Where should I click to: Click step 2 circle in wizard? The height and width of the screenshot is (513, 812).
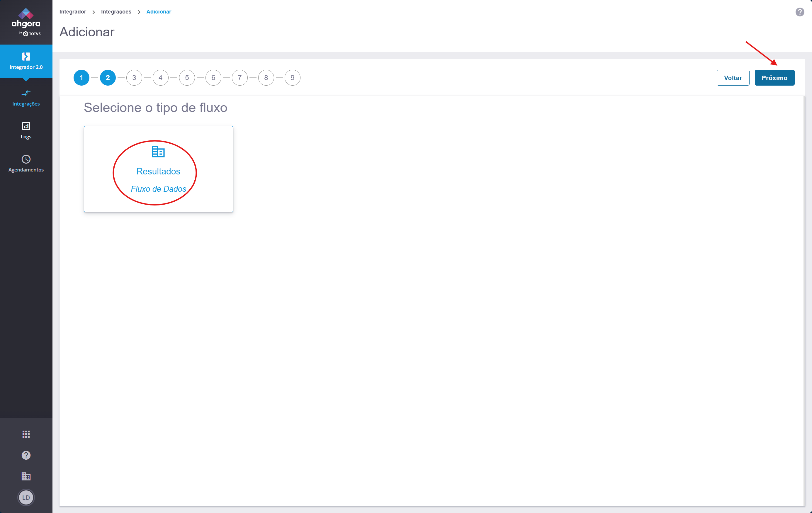108,78
